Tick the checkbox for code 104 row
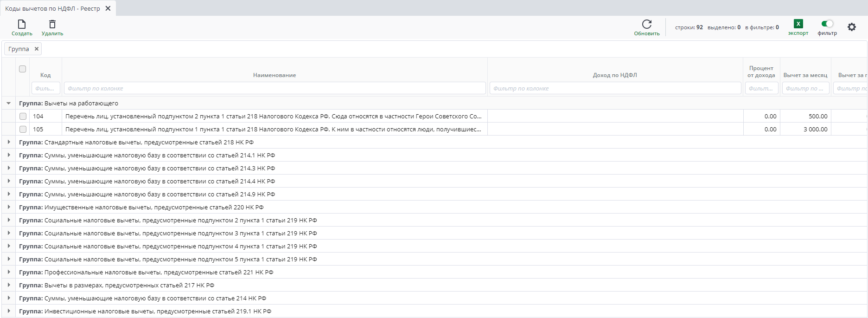 click(x=23, y=117)
